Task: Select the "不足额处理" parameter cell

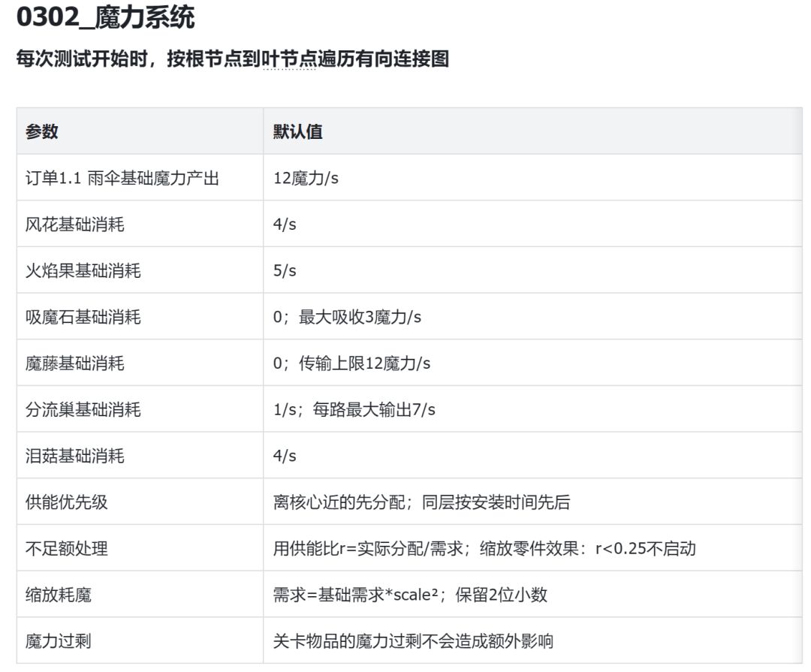Action: [x=140, y=548]
